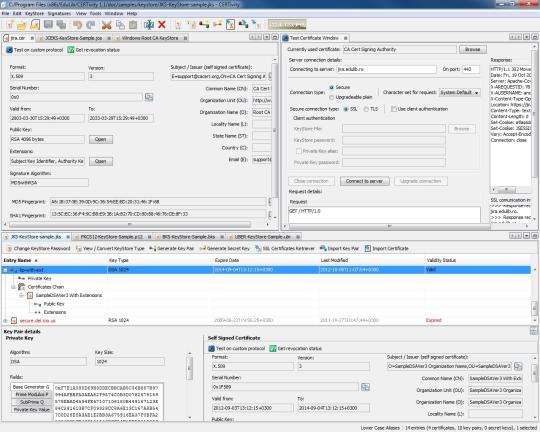
Task: Collapse the selected first keystore entry
Action: coord(6,270)
